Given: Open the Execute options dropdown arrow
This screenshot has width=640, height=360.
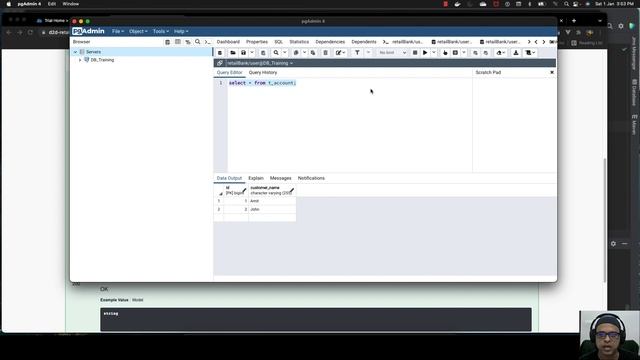Looking at the screenshot, I should click(433, 53).
